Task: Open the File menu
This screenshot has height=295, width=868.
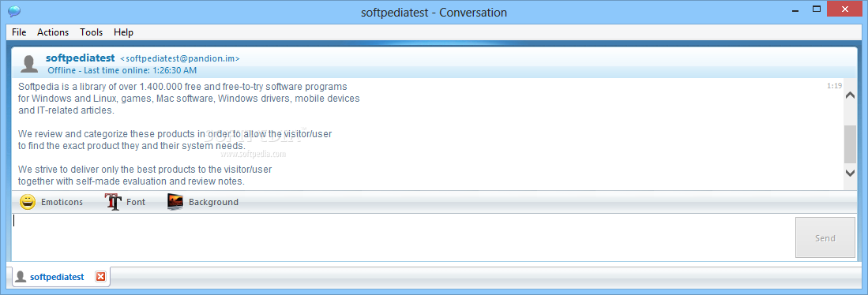Action: pos(19,32)
